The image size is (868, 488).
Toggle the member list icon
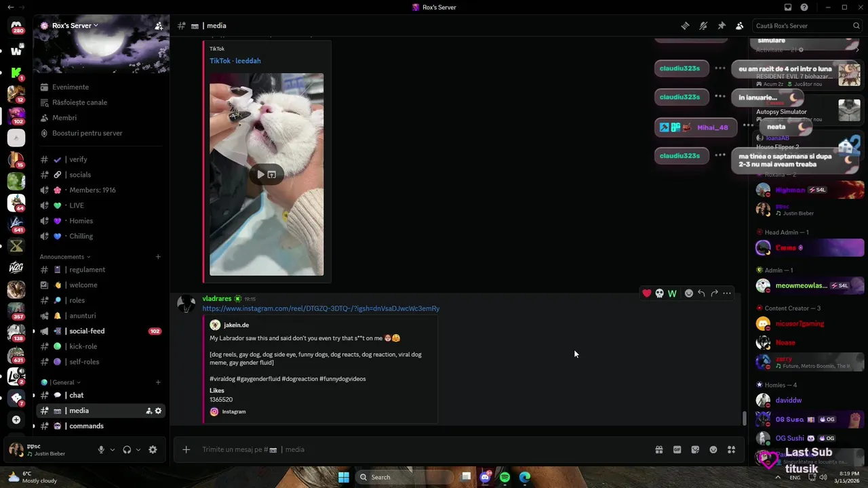click(739, 26)
